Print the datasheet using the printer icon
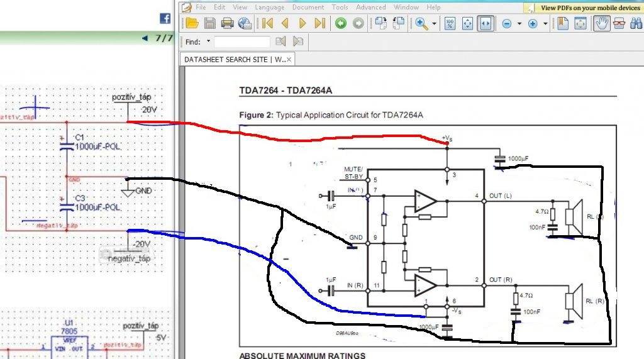Viewport: 644px width, 359px height. [227, 23]
